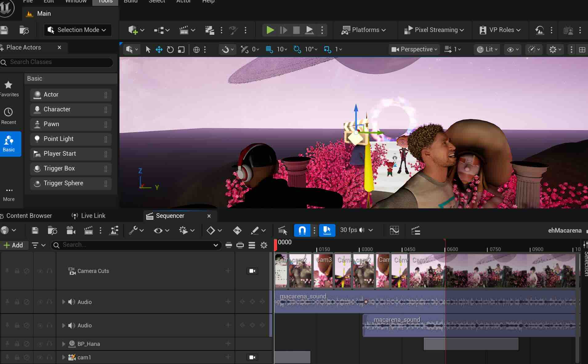Switch to the Content Browser tab
The height and width of the screenshot is (364, 588).
coord(29,216)
